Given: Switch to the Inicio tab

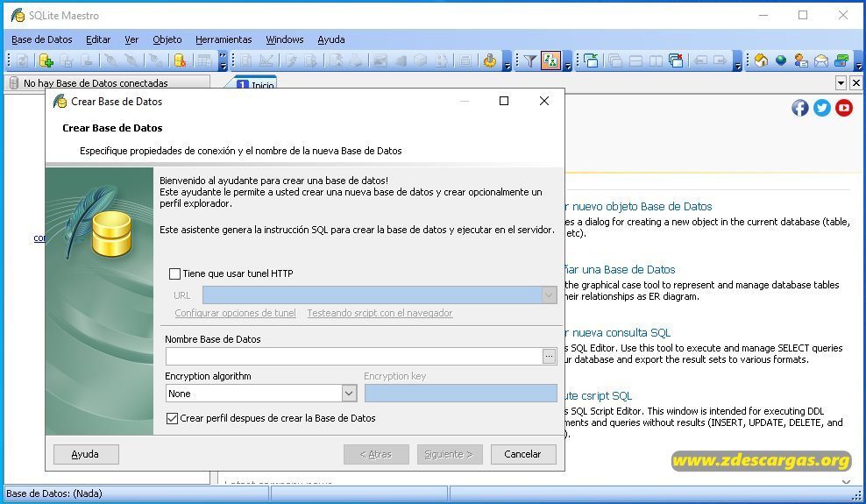Looking at the screenshot, I should click(256, 84).
